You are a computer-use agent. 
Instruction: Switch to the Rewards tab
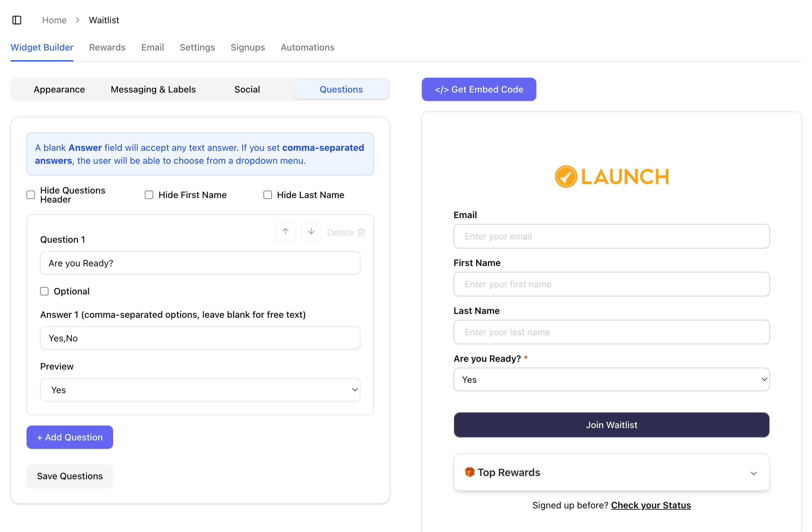pos(107,48)
